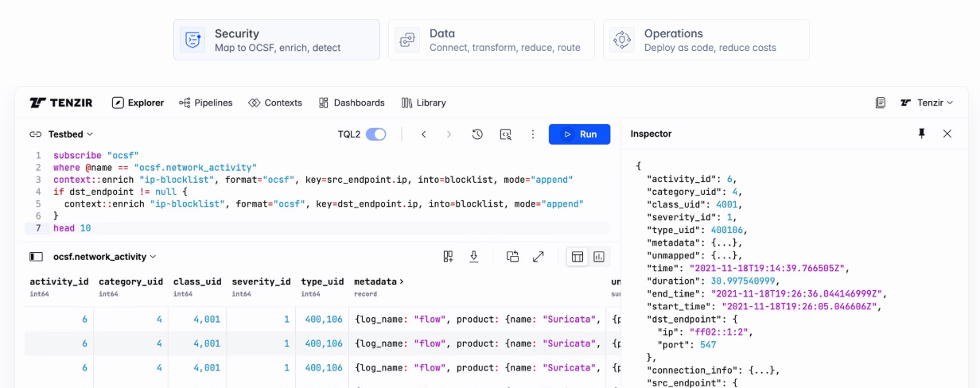Toggle the TQL2 switch off
This screenshot has height=388, width=980.
coord(375,134)
